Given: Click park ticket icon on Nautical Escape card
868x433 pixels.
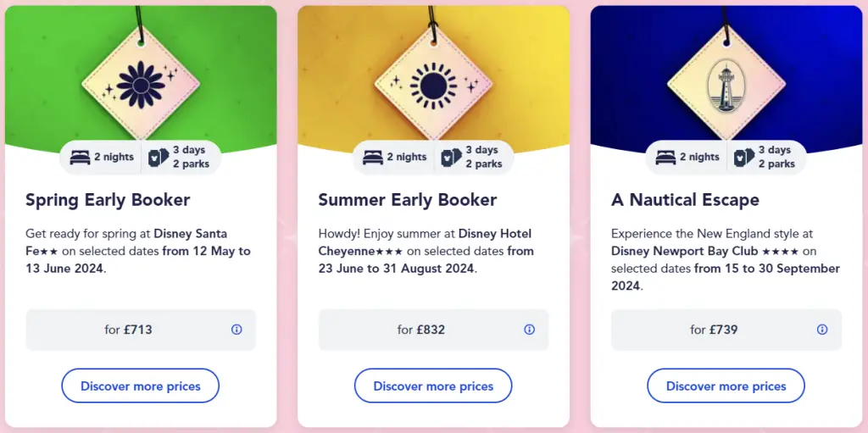Looking at the screenshot, I should [744, 158].
